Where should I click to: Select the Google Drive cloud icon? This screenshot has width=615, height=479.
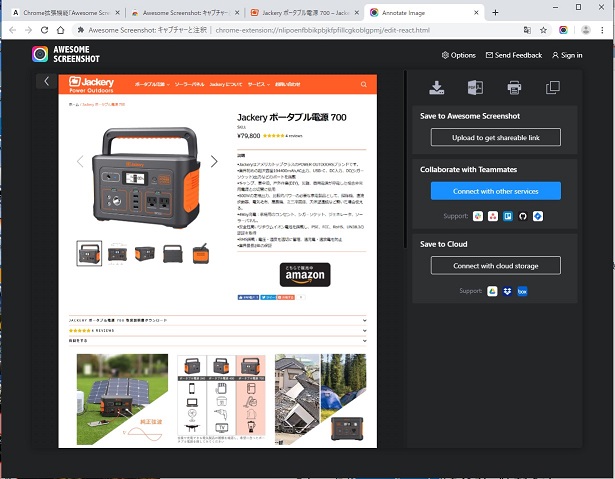click(x=492, y=291)
